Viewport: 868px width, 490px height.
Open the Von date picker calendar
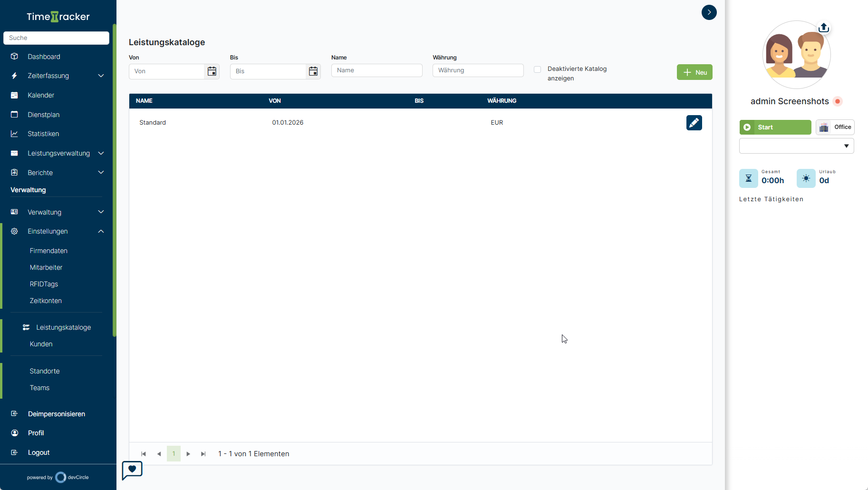[x=212, y=71]
